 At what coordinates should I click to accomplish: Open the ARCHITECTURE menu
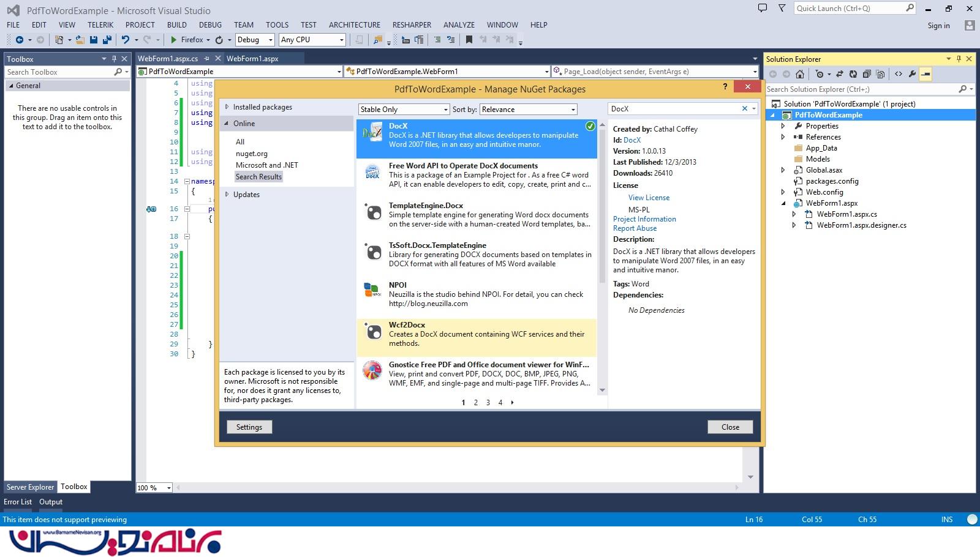pyautogui.click(x=354, y=25)
